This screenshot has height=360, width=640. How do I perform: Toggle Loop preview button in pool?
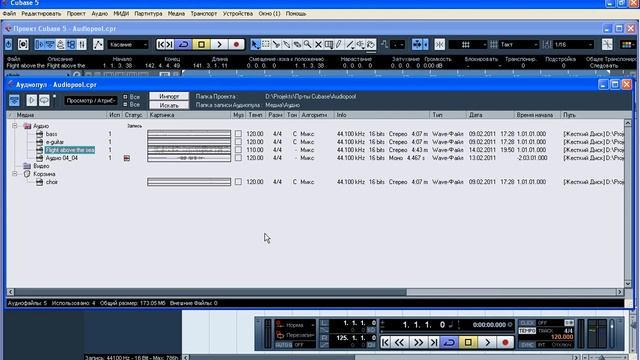click(44, 100)
